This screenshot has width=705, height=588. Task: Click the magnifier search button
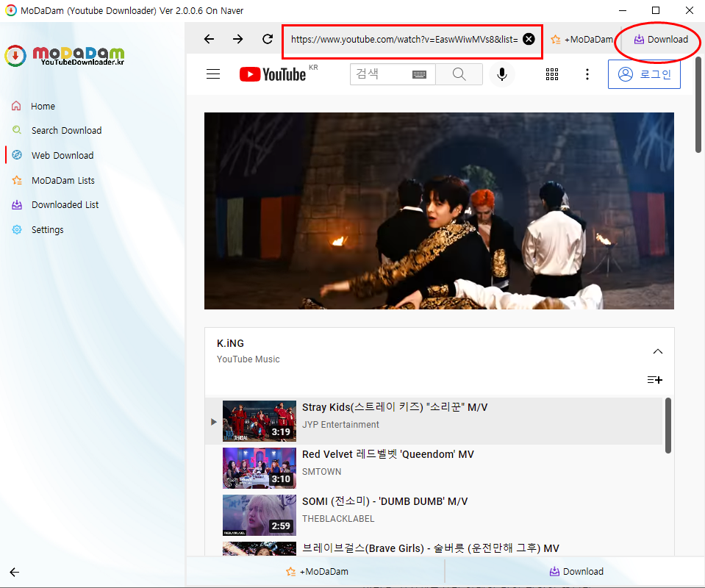click(459, 74)
